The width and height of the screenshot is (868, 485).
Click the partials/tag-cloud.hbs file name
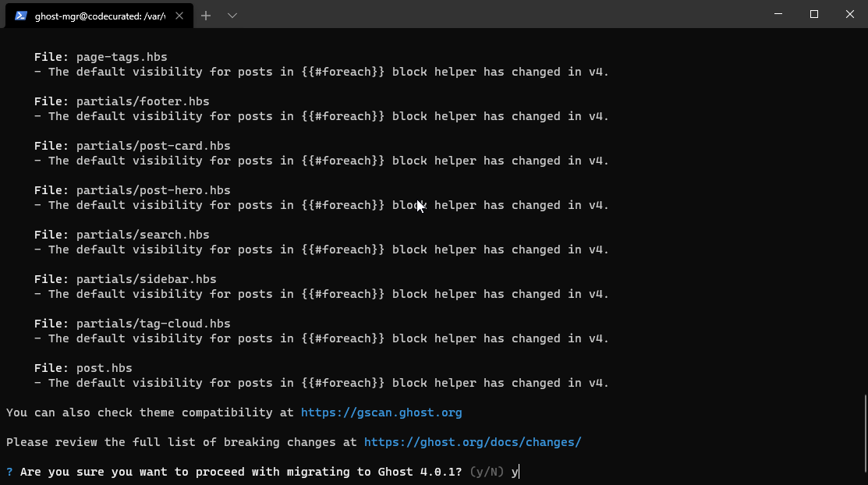154,324
